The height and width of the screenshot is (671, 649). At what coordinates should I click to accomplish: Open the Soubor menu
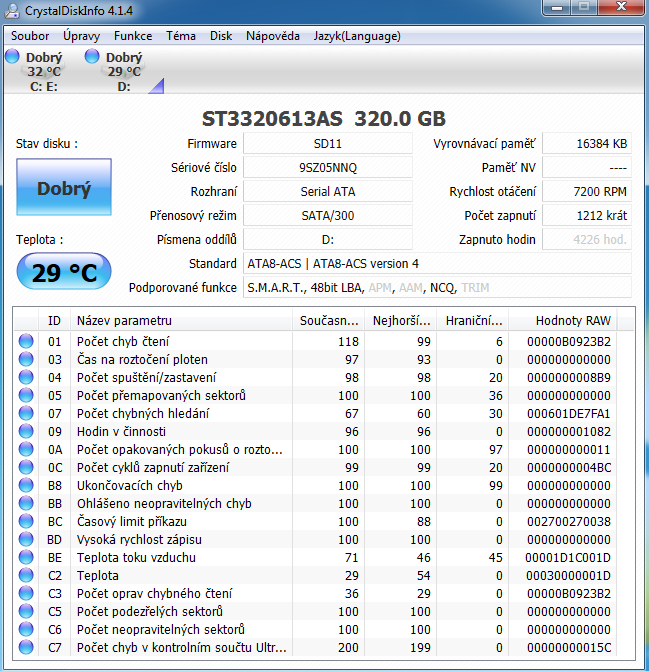(x=30, y=36)
